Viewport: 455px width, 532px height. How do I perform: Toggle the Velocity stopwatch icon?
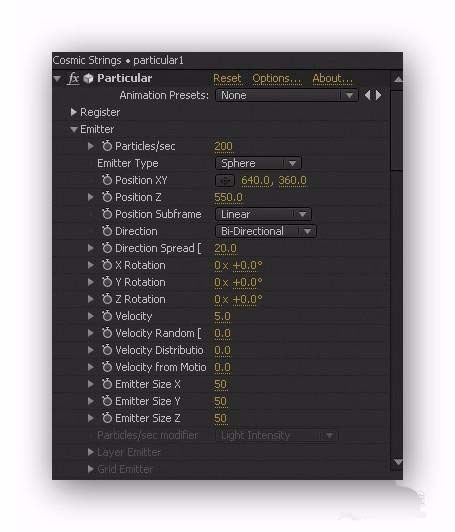click(x=107, y=316)
